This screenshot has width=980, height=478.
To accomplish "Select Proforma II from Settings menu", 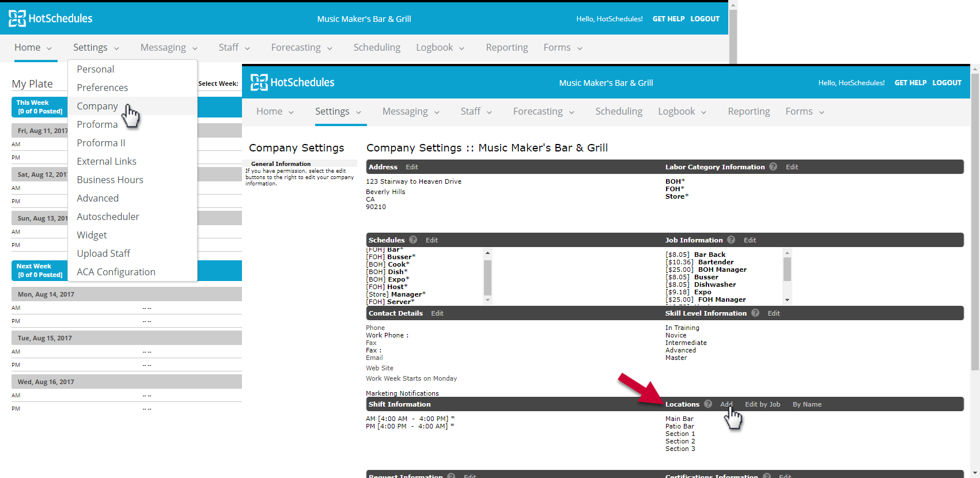I will [133, 143].
